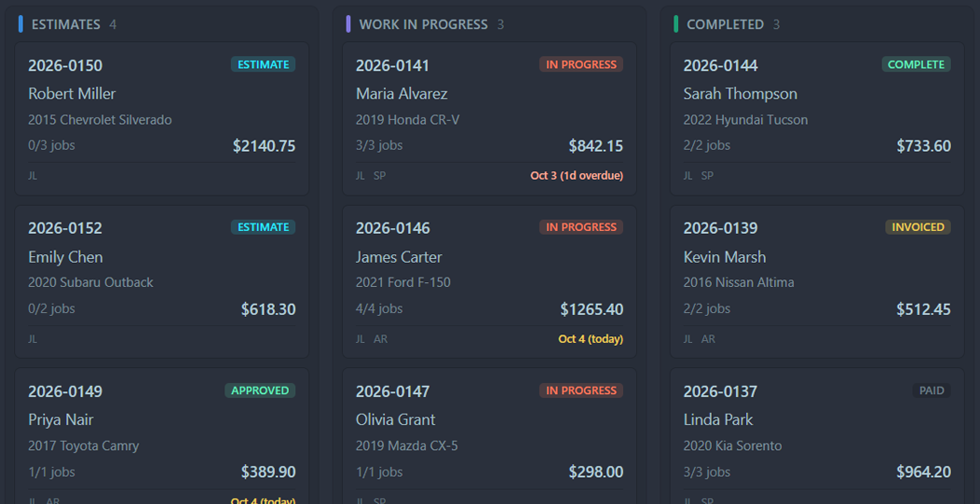This screenshot has height=504, width=980.
Task: Open work order 2026-0150
Action: (65, 65)
